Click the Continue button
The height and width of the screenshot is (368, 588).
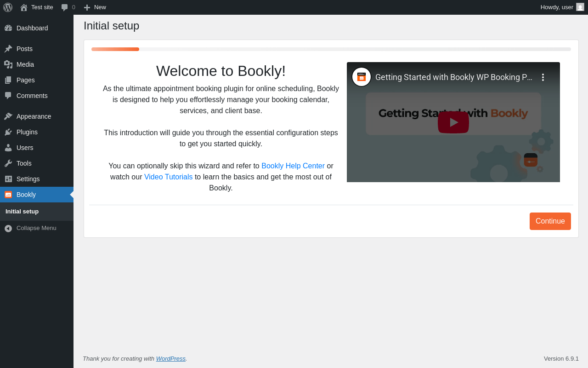pos(550,221)
